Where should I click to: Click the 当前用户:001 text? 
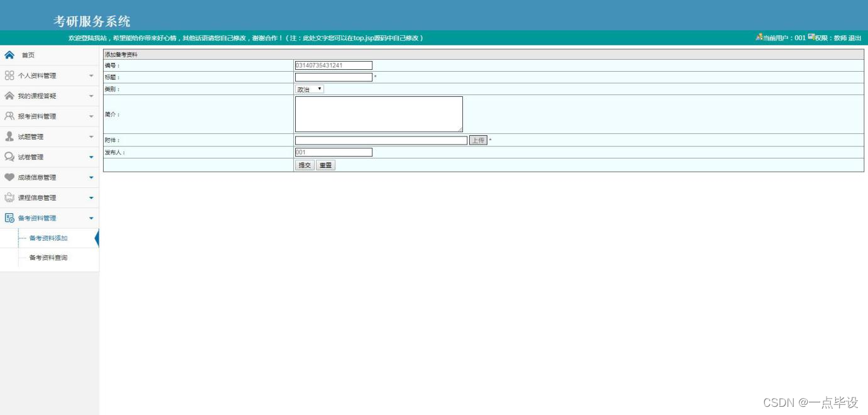pos(784,38)
